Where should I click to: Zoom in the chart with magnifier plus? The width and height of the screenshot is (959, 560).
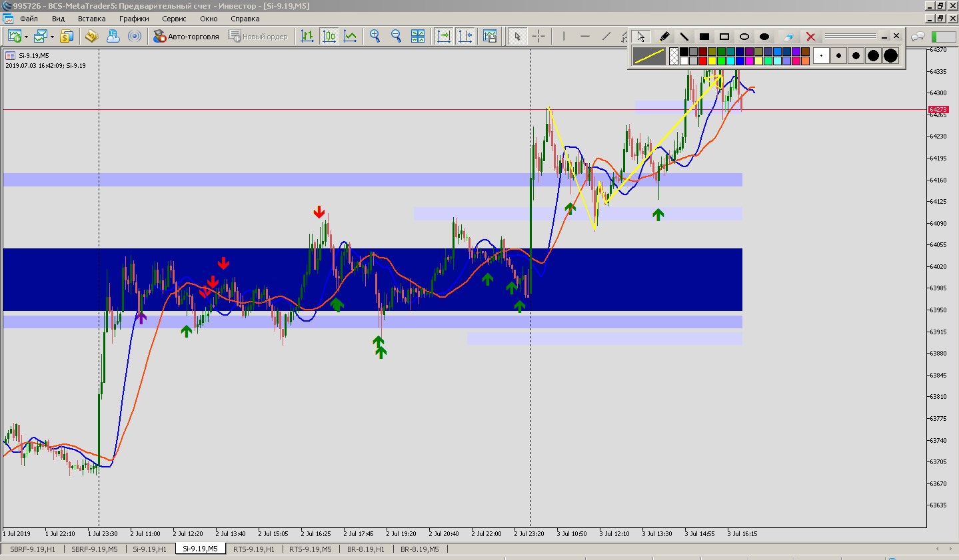375,37
